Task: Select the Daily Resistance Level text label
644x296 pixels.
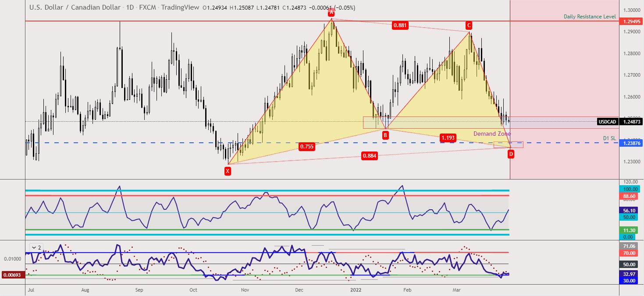Action: [590, 17]
